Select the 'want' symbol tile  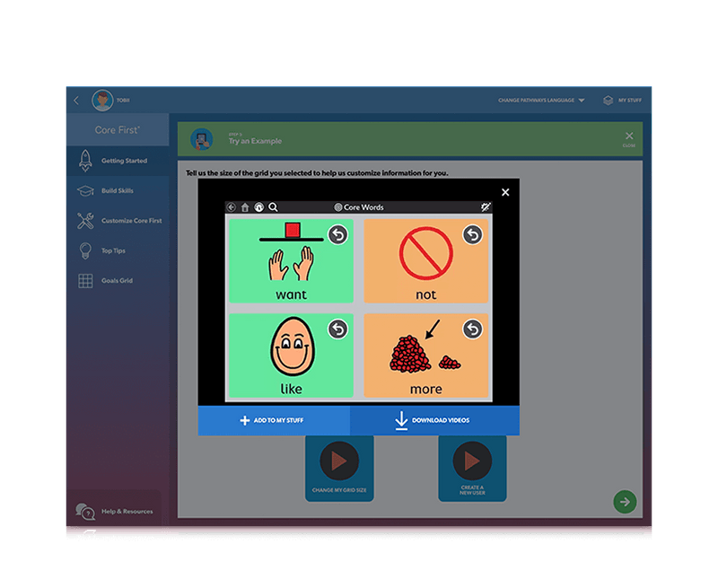click(x=291, y=261)
